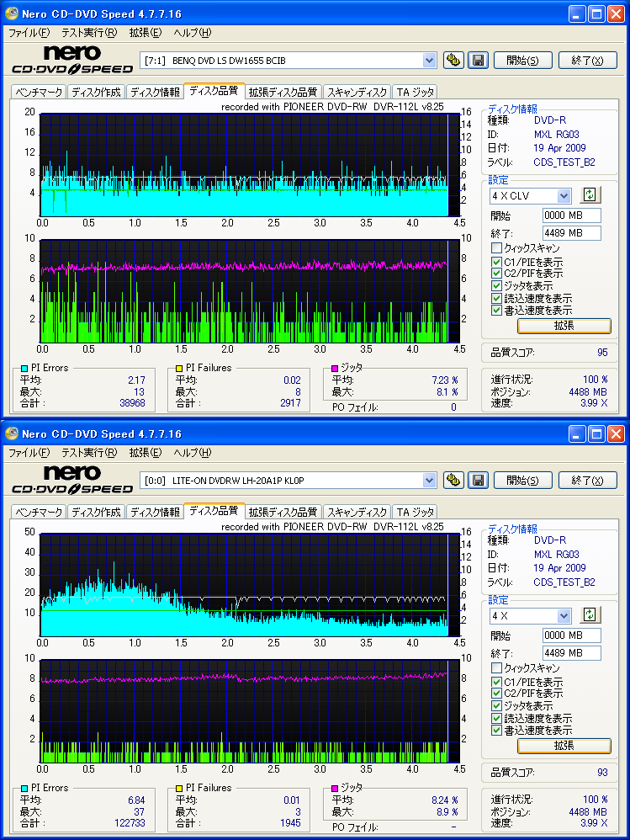630x840 pixels.
Task: Open ファイル(F) menu in LITE-ON window
Action: 29,453
